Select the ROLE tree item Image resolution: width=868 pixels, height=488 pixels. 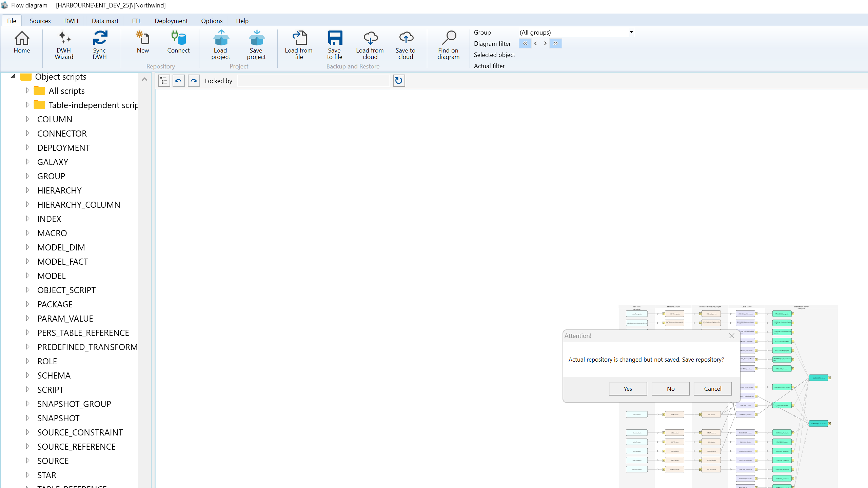pos(47,361)
